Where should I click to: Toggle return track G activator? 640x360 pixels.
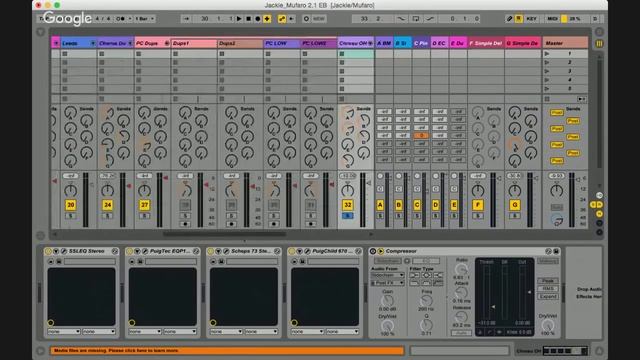[515, 205]
